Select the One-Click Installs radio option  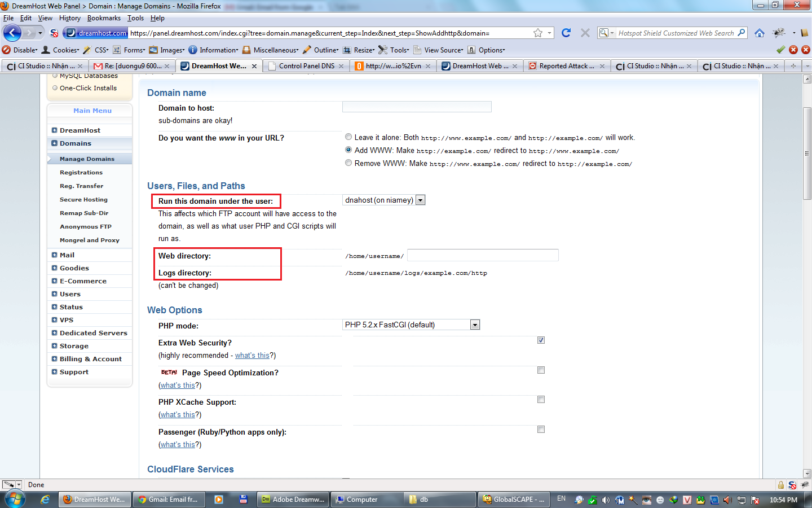click(55, 88)
